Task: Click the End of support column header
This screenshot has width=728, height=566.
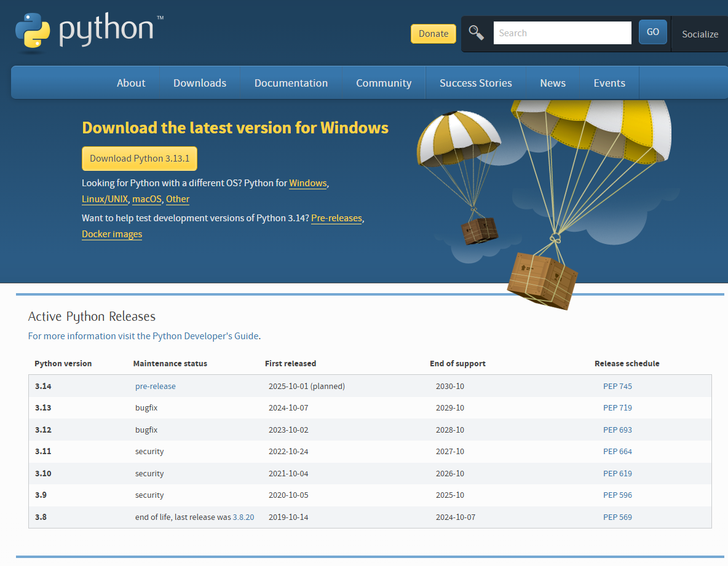Action: pyautogui.click(x=457, y=364)
